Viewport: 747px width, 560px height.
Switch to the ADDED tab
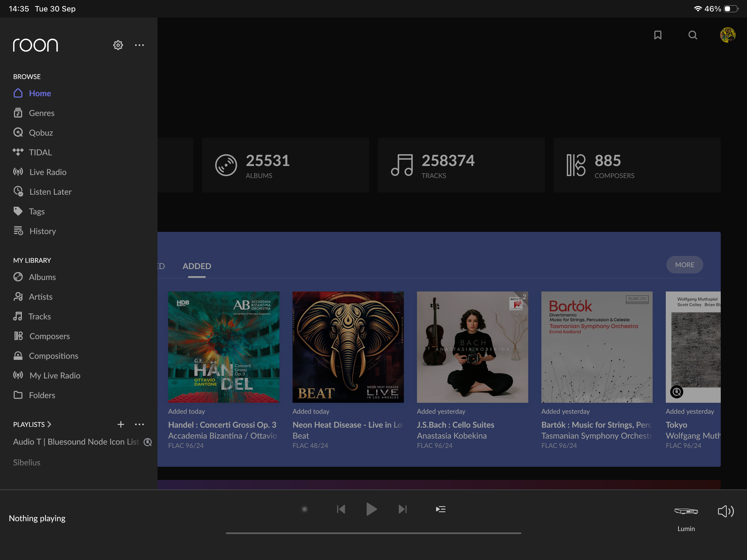click(x=197, y=266)
